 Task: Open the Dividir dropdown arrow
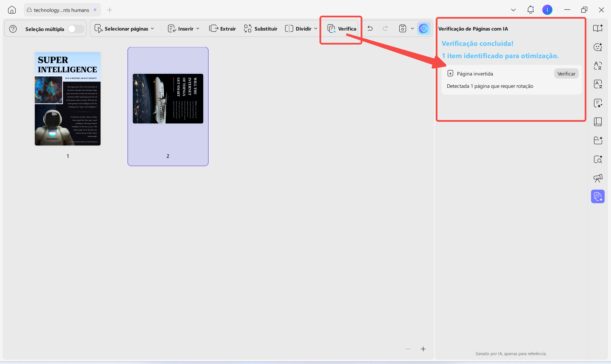[x=316, y=29]
